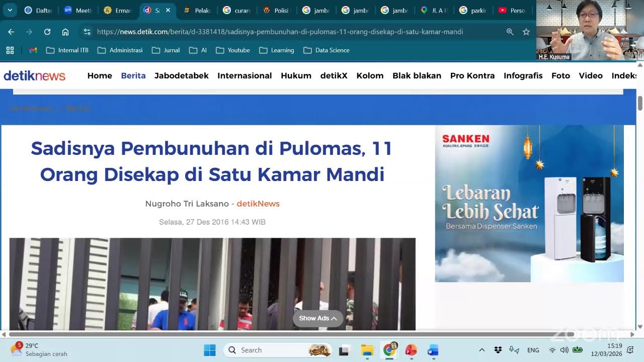Open the Video menu item
The width and height of the screenshot is (644, 362).
591,75
